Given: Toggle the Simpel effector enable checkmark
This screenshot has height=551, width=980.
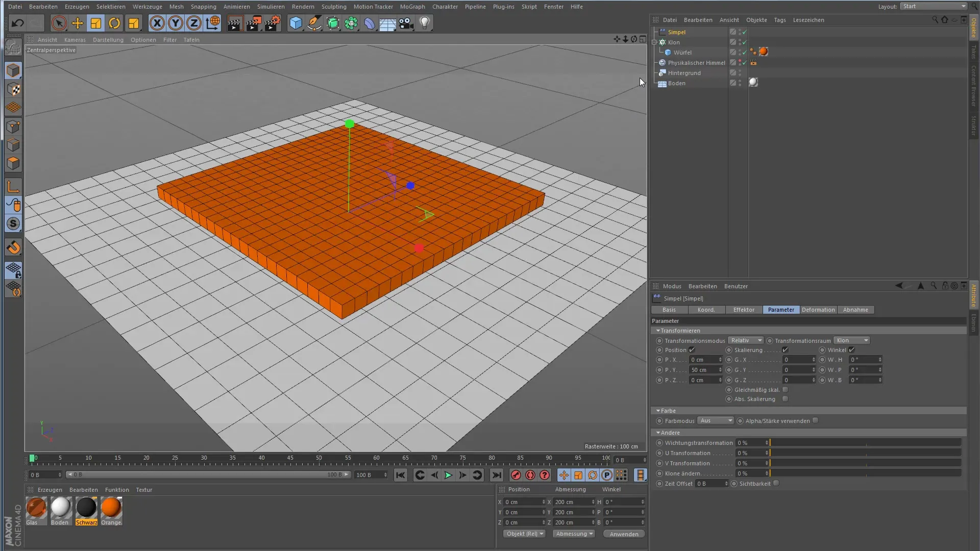Looking at the screenshot, I should [x=745, y=32].
